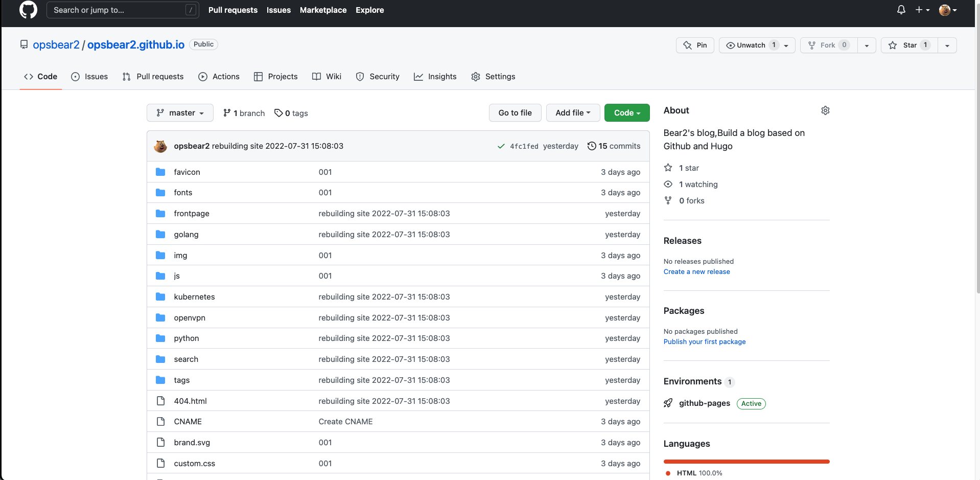
Task: Open the Add file dropdown
Action: [x=573, y=113]
